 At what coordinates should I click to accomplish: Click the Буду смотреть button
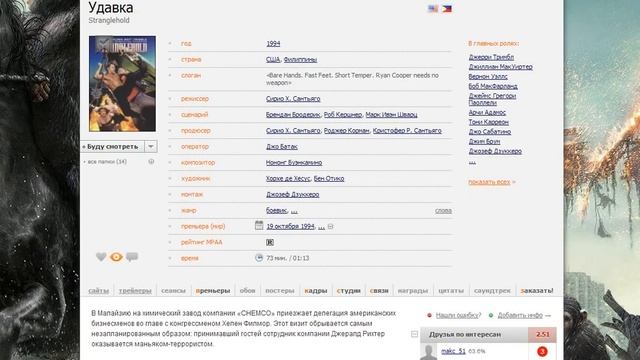pos(112,146)
